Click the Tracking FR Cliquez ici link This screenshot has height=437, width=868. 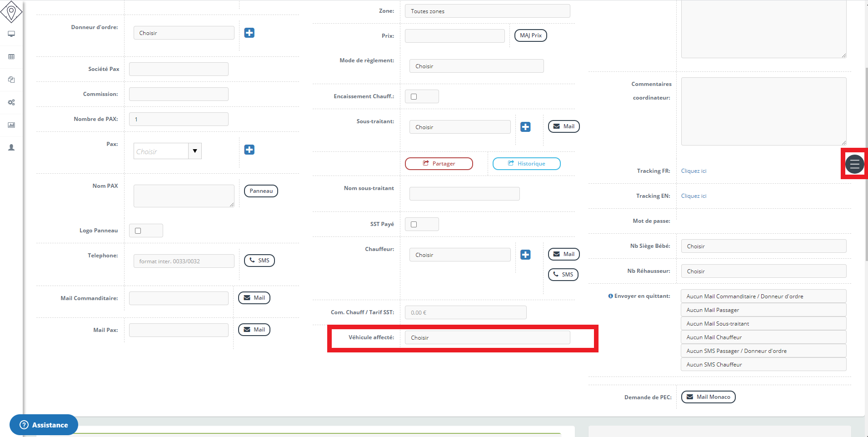pyautogui.click(x=693, y=171)
